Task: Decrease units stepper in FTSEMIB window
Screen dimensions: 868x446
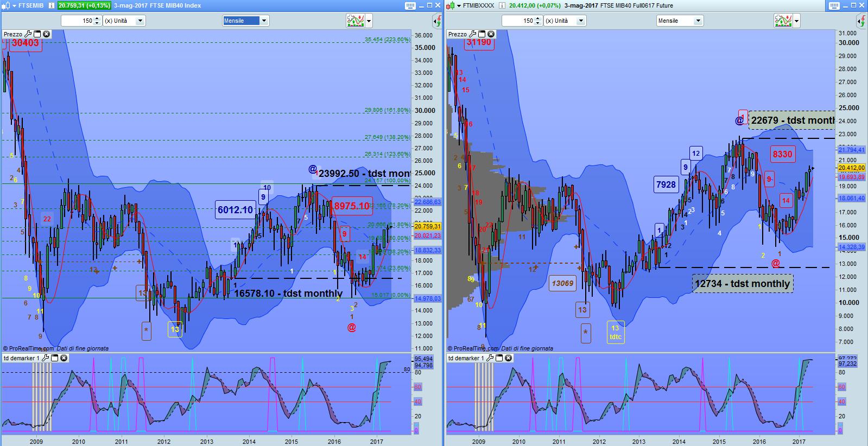Action: coord(97,23)
